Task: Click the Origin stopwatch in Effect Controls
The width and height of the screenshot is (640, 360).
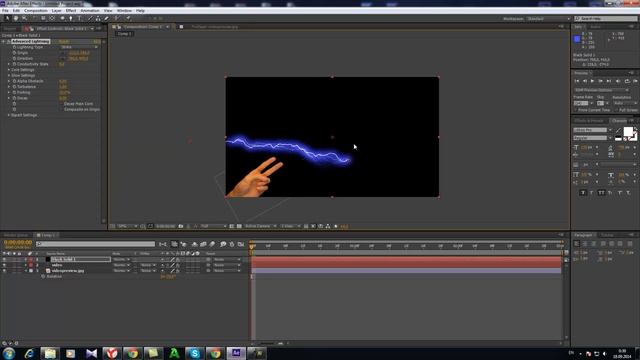Action: coord(14,53)
